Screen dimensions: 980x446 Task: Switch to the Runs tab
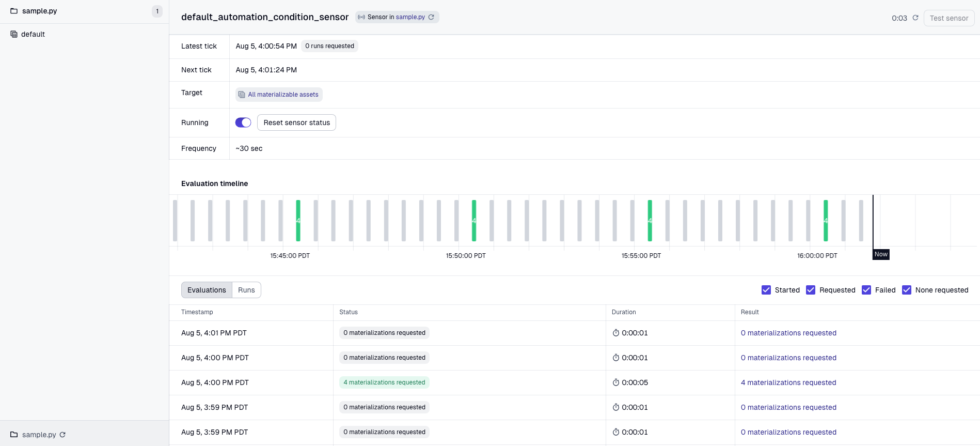point(246,290)
